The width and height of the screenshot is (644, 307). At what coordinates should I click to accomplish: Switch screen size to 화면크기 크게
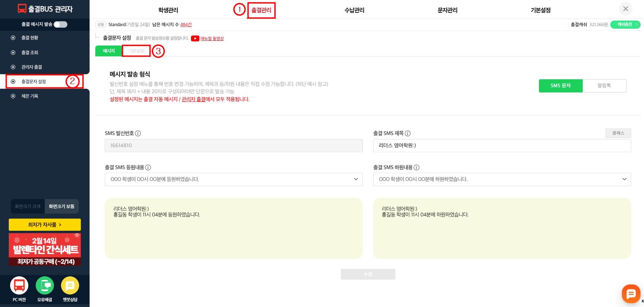(x=28, y=206)
